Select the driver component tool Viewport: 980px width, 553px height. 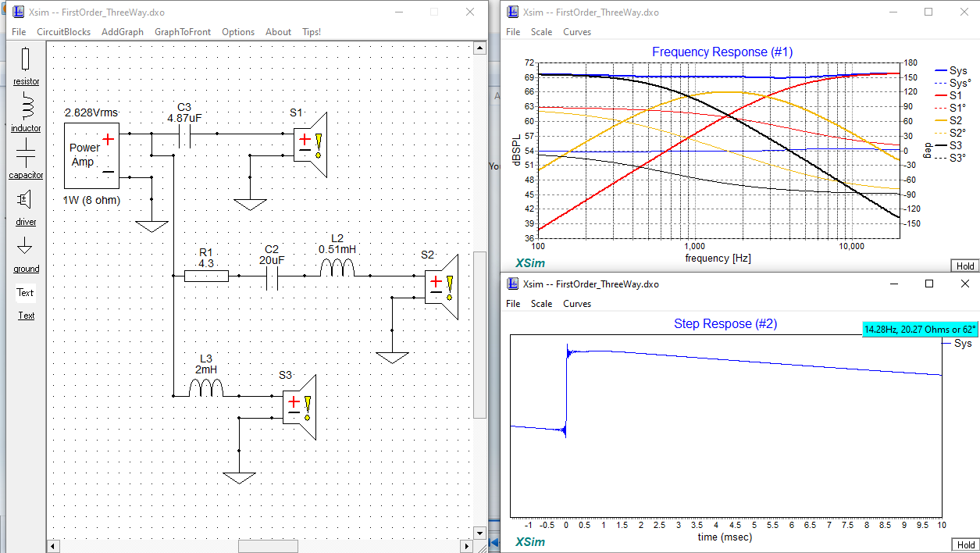pos(26,206)
